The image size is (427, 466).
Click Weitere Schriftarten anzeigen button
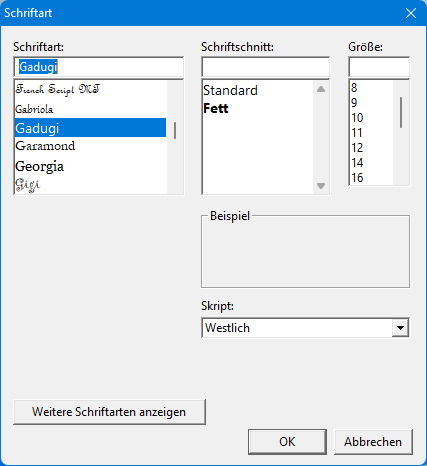(109, 412)
